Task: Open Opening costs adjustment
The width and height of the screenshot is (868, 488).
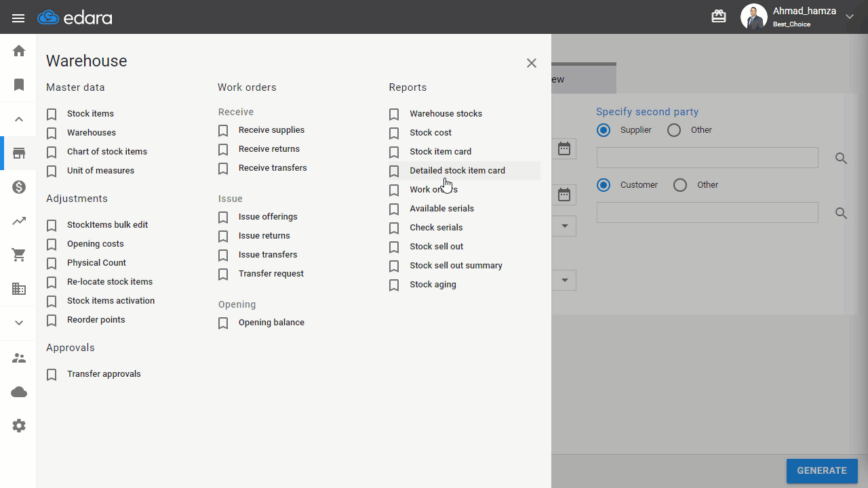Action: coord(96,244)
